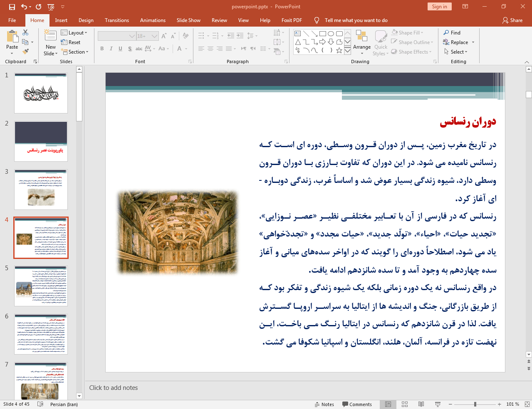This screenshot has width=532, height=409.
Task: Pick the oval shape in shapes gallery
Action: point(331,34)
